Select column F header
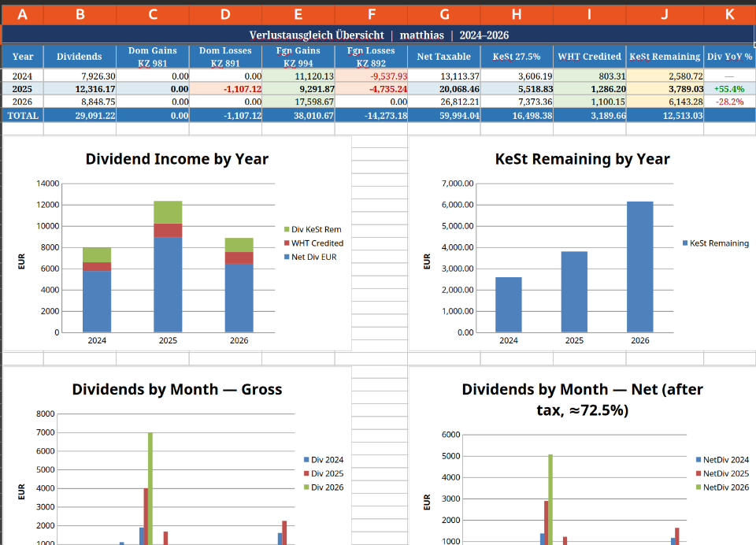 pos(371,14)
